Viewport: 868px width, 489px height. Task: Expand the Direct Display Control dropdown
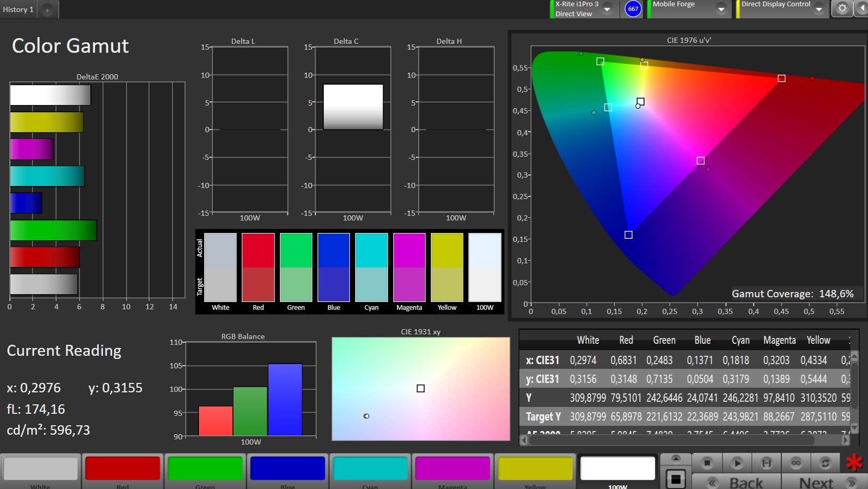(x=819, y=9)
